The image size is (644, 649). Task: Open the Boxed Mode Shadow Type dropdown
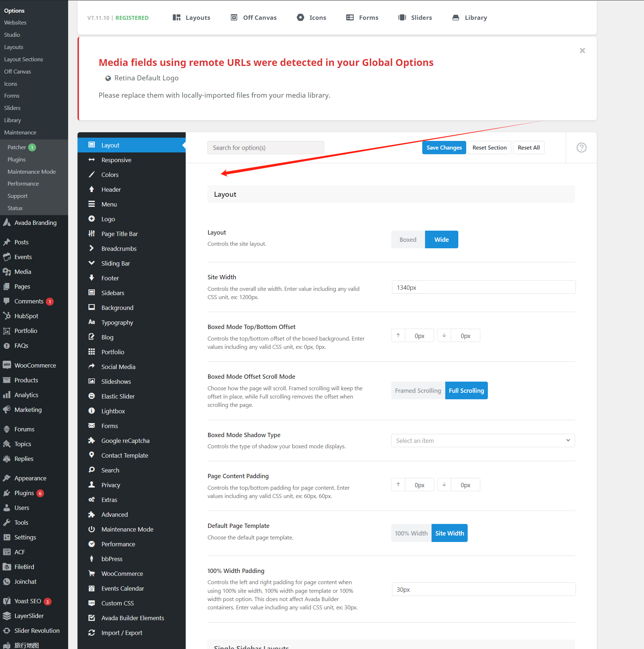(x=483, y=441)
